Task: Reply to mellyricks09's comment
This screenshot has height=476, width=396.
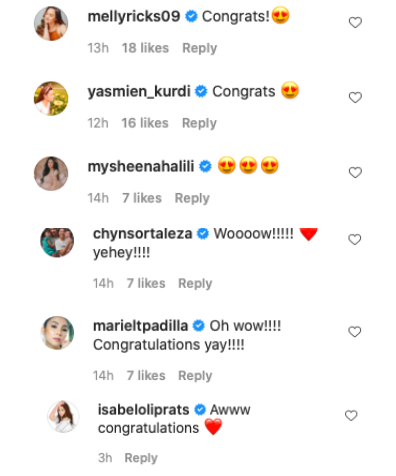Action: click(200, 48)
